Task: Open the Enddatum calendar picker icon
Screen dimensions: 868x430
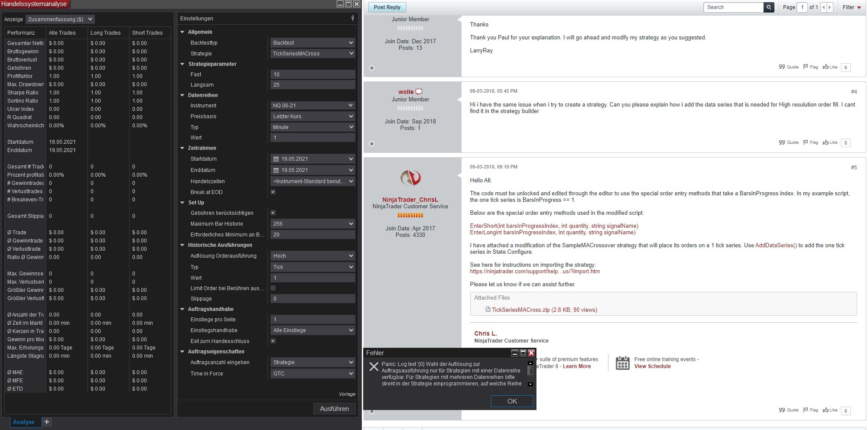Action: [x=276, y=170]
